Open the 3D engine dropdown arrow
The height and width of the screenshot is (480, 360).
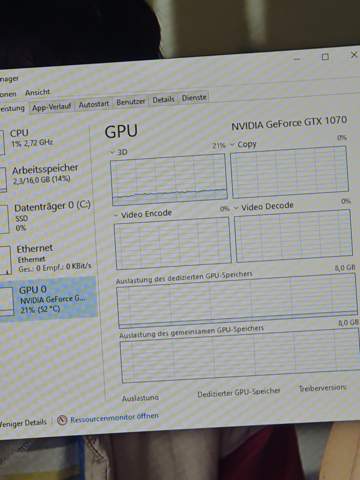[x=113, y=153]
